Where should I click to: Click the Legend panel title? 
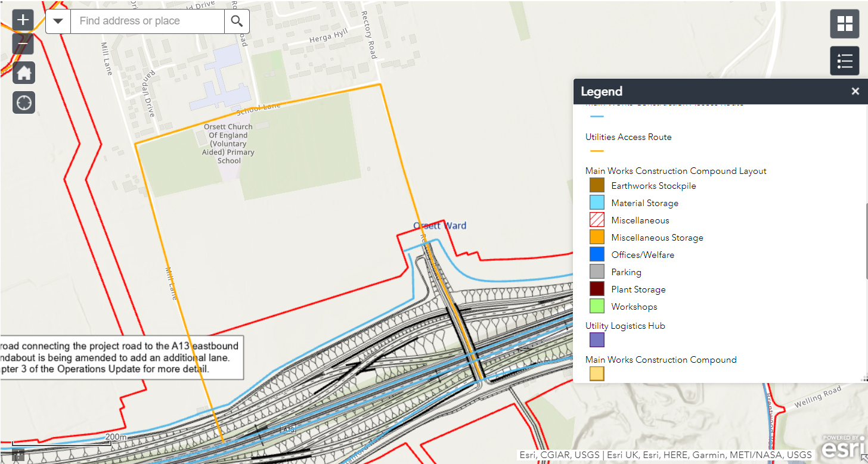pyautogui.click(x=602, y=91)
